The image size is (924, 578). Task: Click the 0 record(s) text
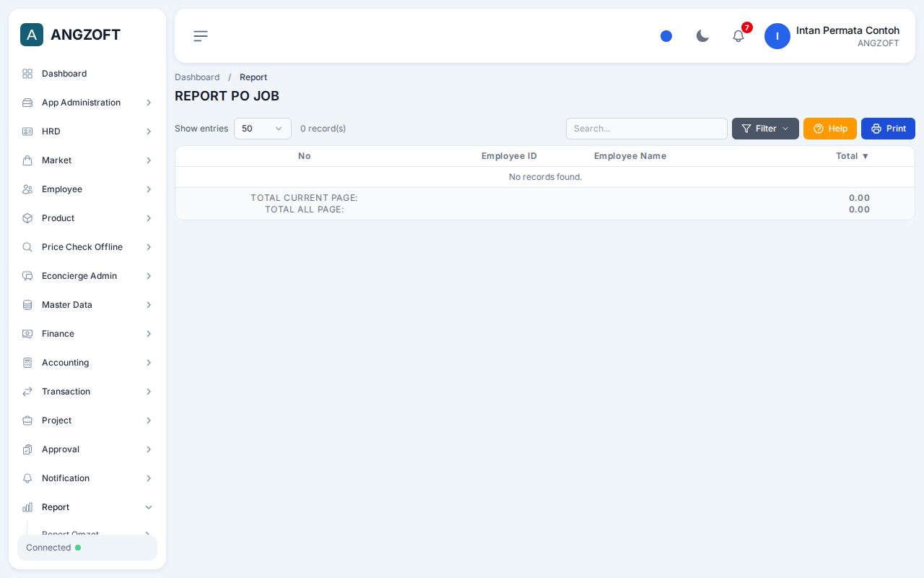(x=323, y=129)
